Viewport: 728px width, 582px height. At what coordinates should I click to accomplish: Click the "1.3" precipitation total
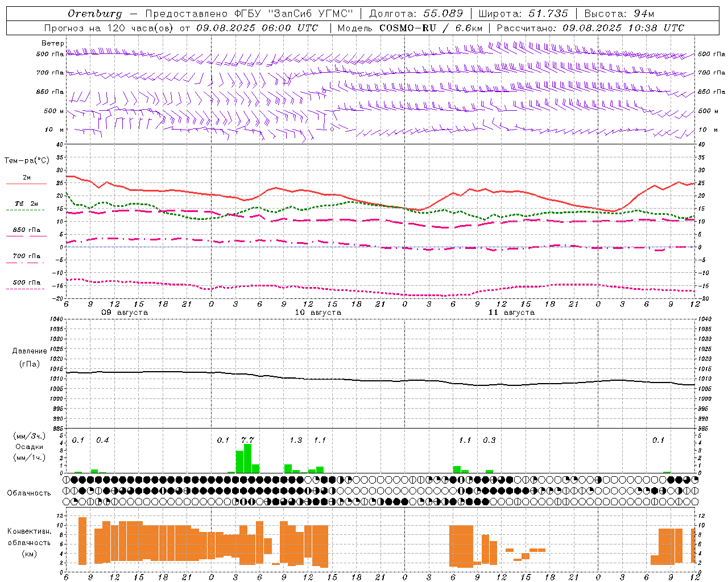[296, 440]
